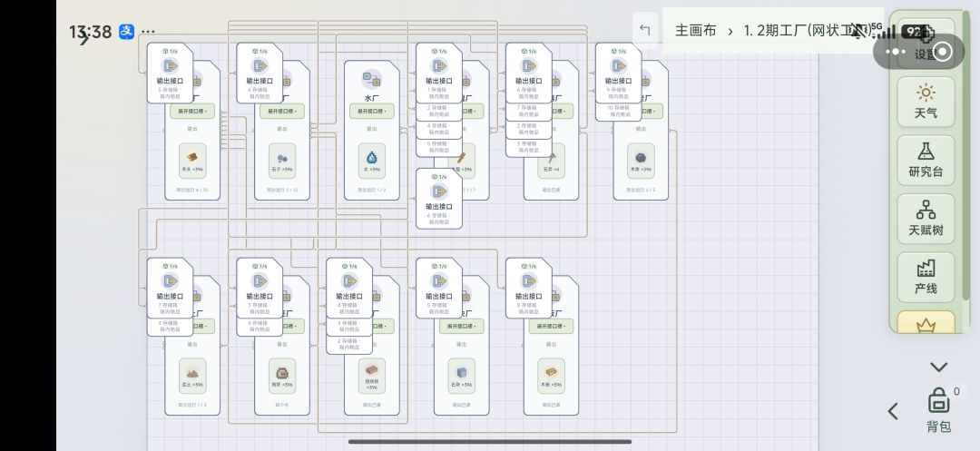The width and height of the screenshot is (980, 451).
Task: Open the 天赋树 talent tree icon
Action: pos(926,219)
